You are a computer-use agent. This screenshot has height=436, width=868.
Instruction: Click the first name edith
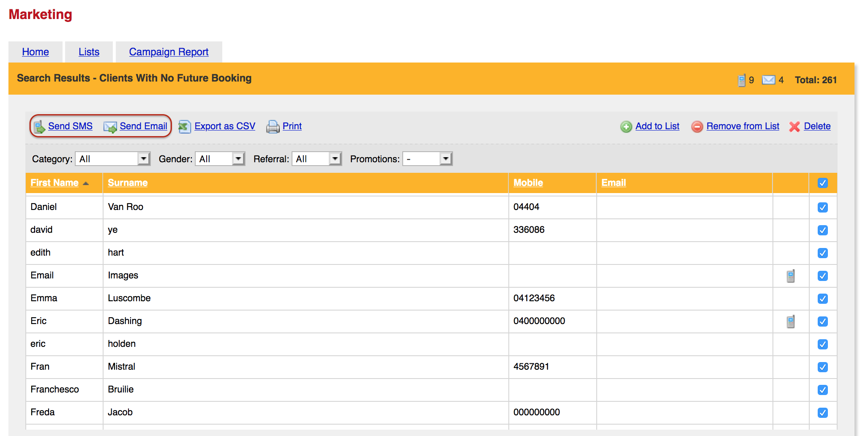coord(41,253)
